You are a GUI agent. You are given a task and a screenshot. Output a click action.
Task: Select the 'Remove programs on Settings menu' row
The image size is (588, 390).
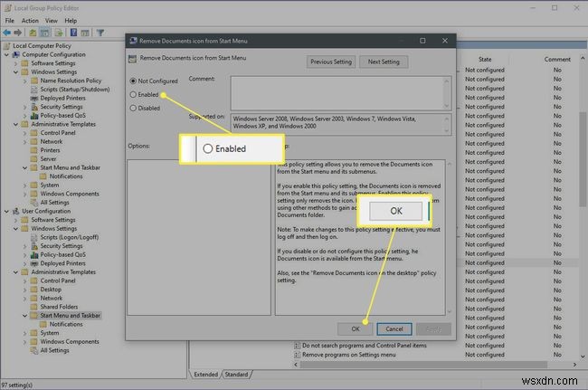(349, 355)
